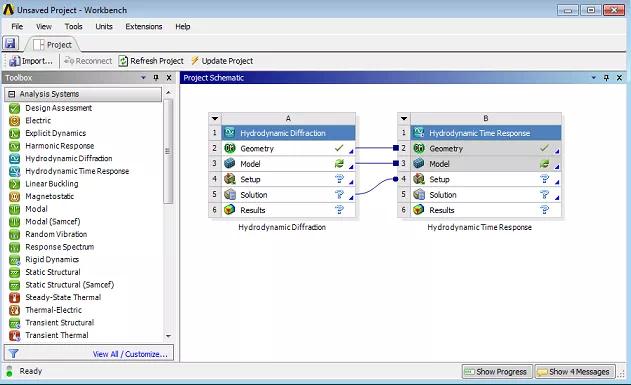Select Linear Buckling in the Toolbox
The height and width of the screenshot is (385, 631).
pos(43,183)
